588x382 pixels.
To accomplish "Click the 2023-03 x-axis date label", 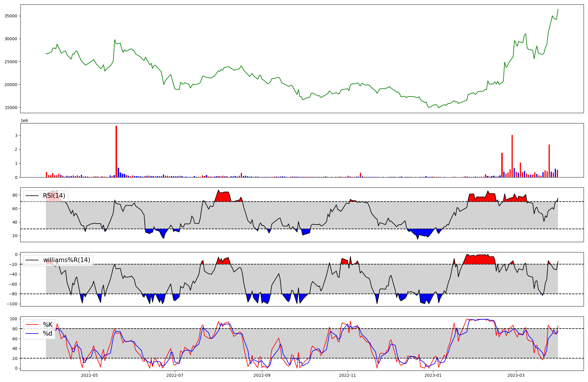I will (x=516, y=375).
